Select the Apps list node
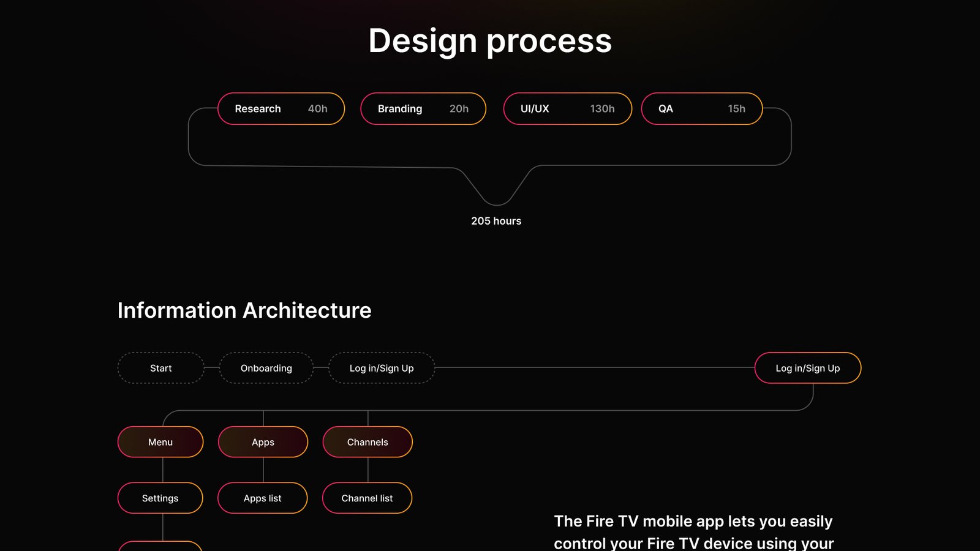The height and width of the screenshot is (551, 980). [x=263, y=498]
